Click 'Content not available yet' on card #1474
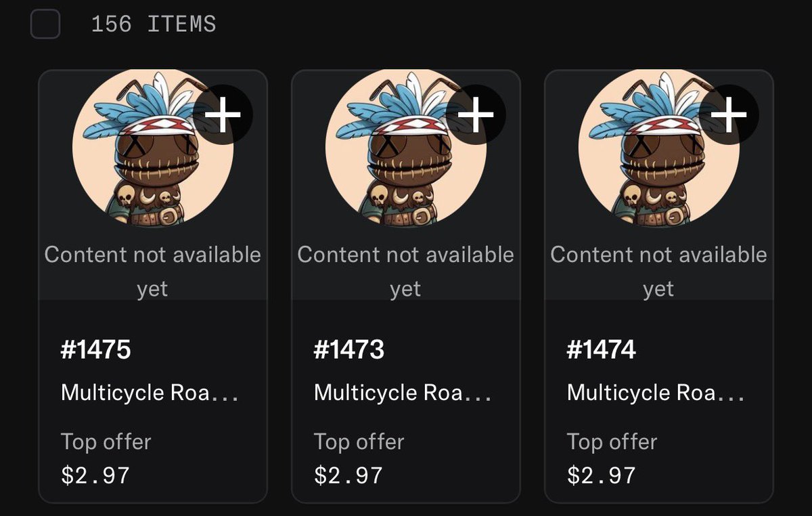Viewport: 812px width, 516px height. 659,272
